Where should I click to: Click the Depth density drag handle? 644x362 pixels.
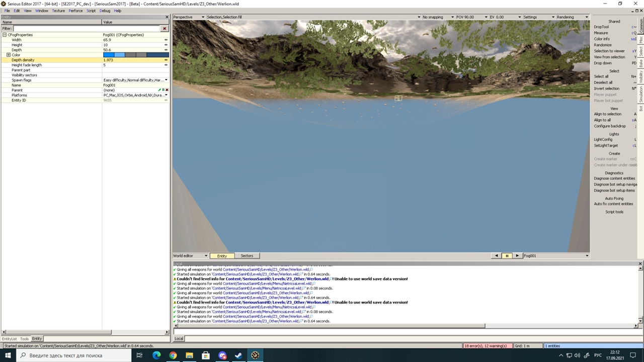tap(166, 60)
